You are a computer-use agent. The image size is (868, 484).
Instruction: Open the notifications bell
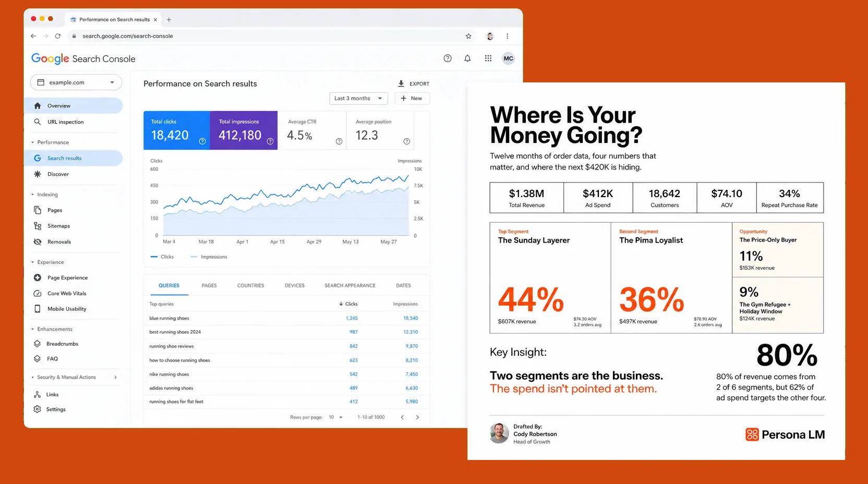467,58
